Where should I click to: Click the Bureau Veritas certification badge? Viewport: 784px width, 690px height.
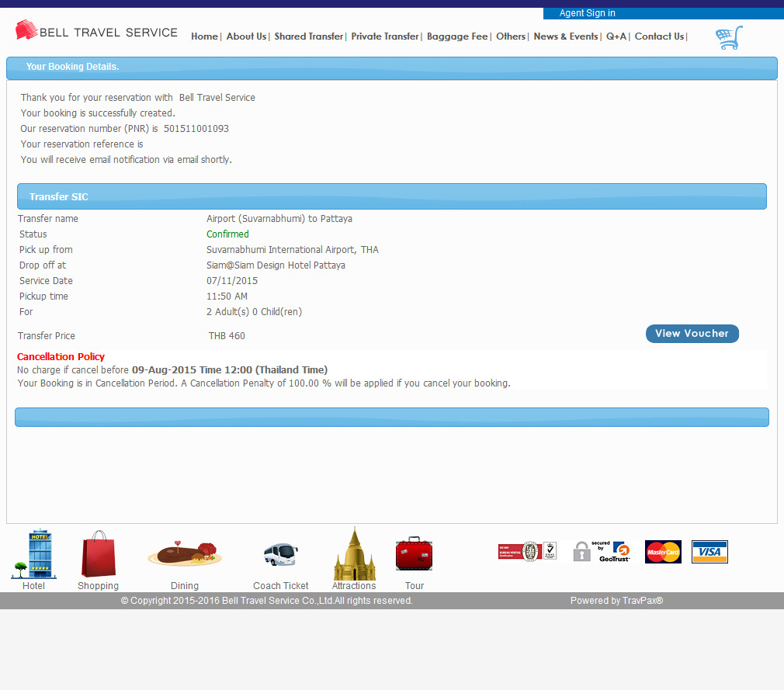click(x=528, y=552)
